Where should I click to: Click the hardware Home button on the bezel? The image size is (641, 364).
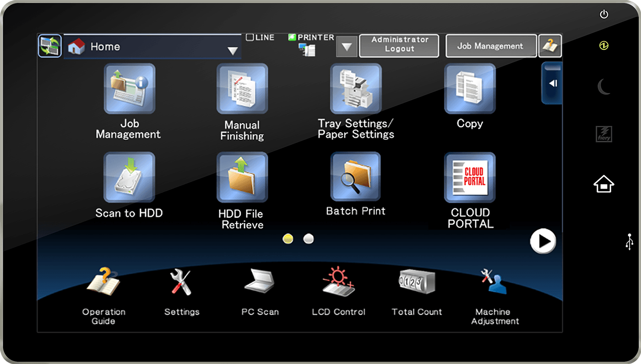coord(604,184)
